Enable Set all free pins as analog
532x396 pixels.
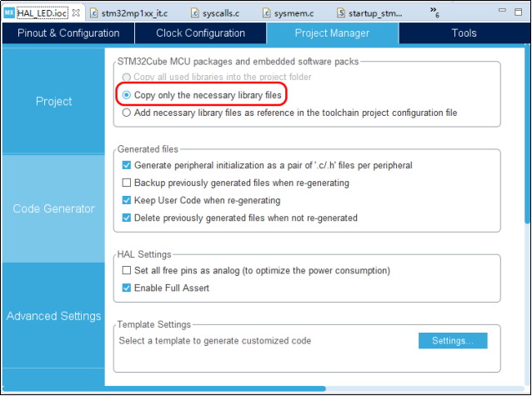click(x=127, y=270)
